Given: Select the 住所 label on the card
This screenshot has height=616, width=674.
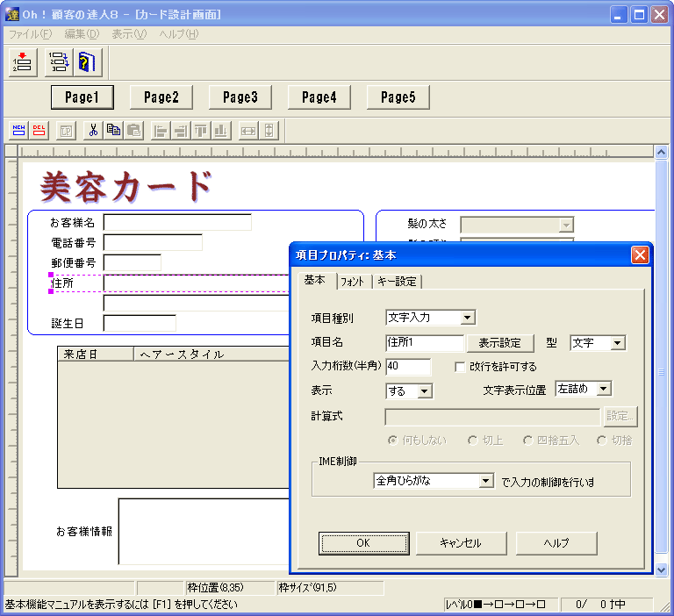Looking at the screenshot, I should (62, 283).
